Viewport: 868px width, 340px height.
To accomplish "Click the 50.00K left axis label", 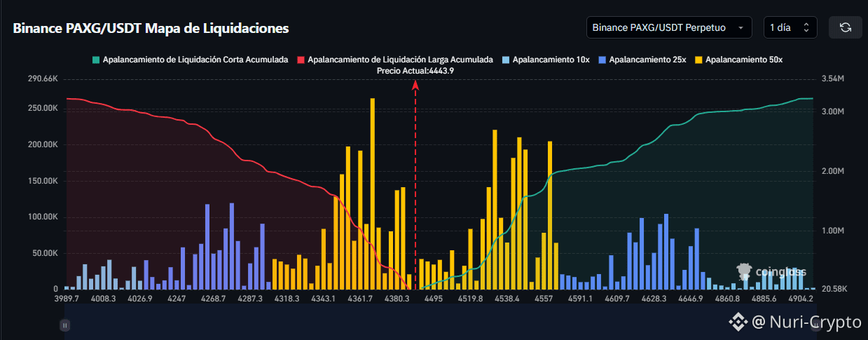I will coord(45,253).
